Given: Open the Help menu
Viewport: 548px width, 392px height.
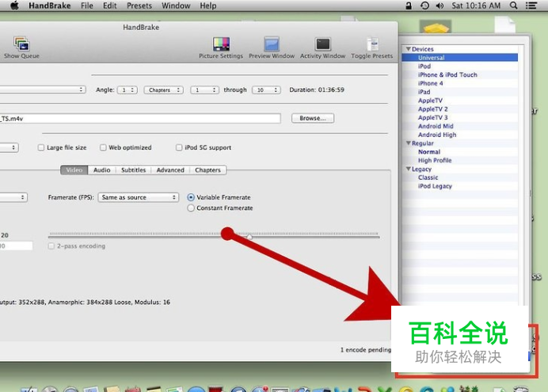Looking at the screenshot, I should (x=208, y=6).
